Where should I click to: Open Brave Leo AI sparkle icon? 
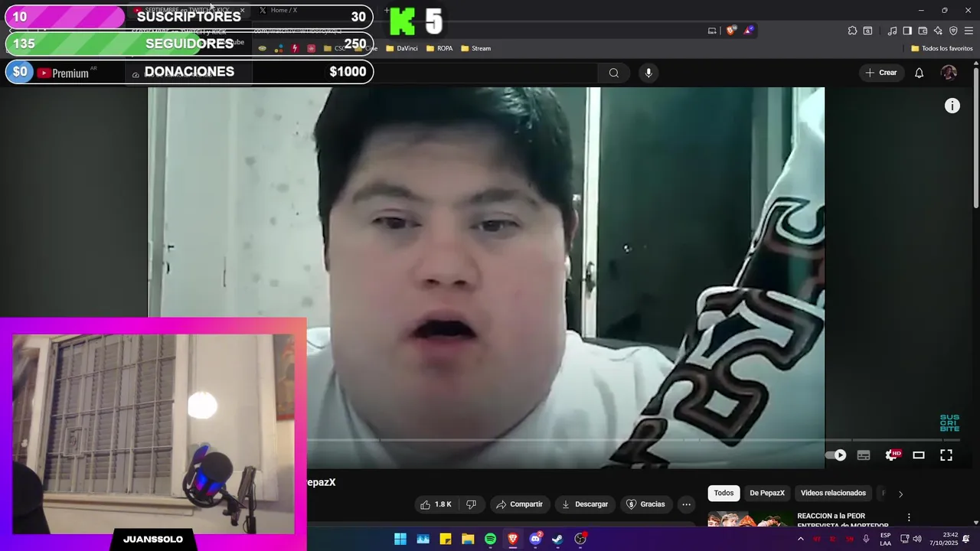pyautogui.click(x=938, y=31)
